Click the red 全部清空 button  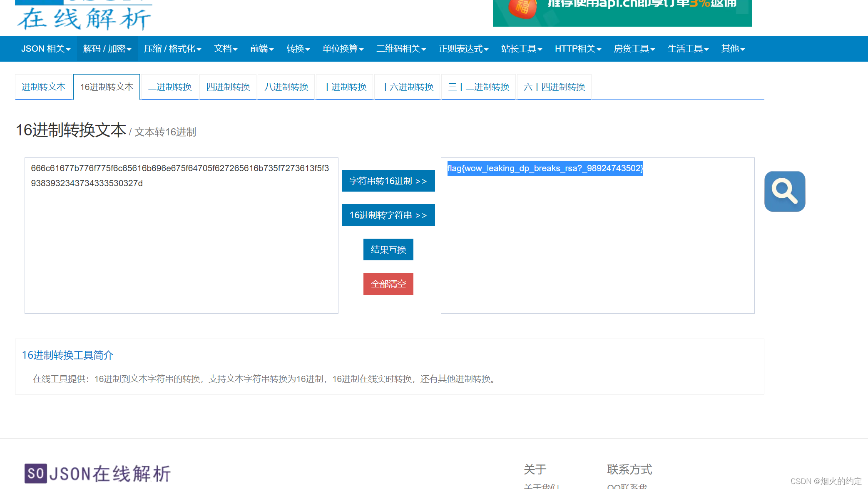[x=388, y=284]
